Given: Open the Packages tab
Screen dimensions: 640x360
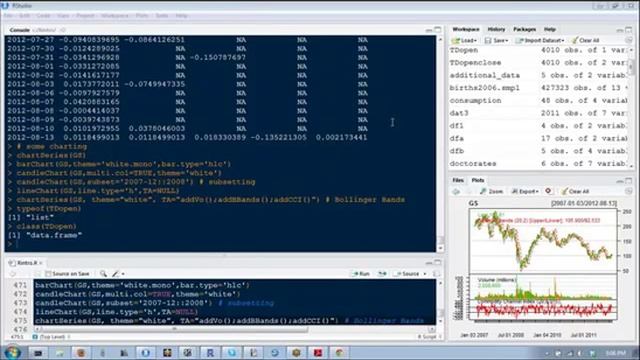Looking at the screenshot, I should [x=524, y=29].
